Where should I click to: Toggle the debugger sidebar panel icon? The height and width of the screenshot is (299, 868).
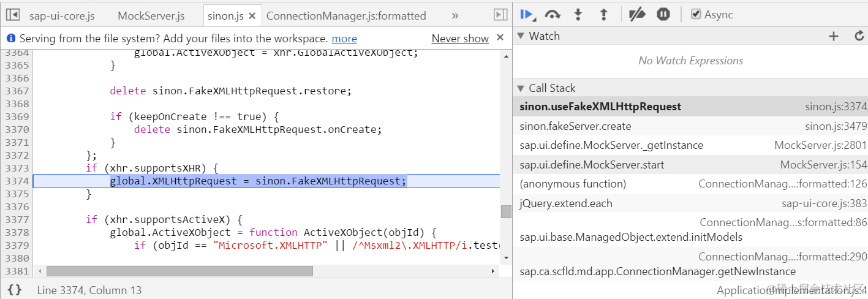click(x=500, y=15)
